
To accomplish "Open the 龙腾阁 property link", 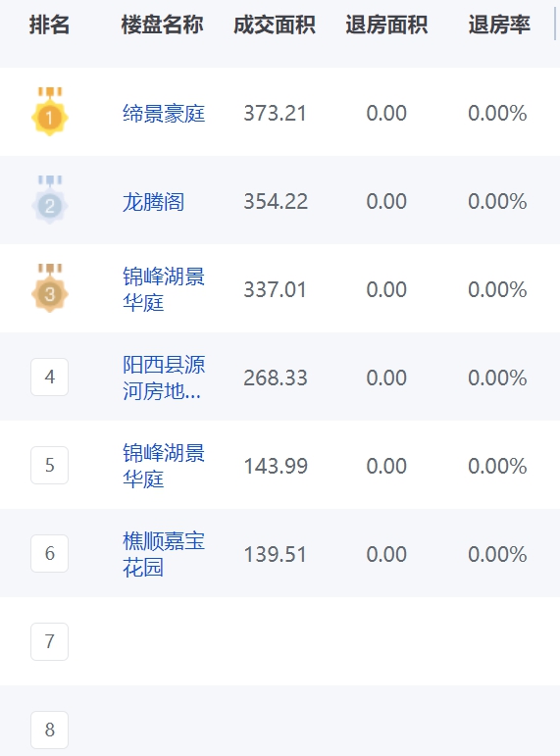I will coord(153,202).
